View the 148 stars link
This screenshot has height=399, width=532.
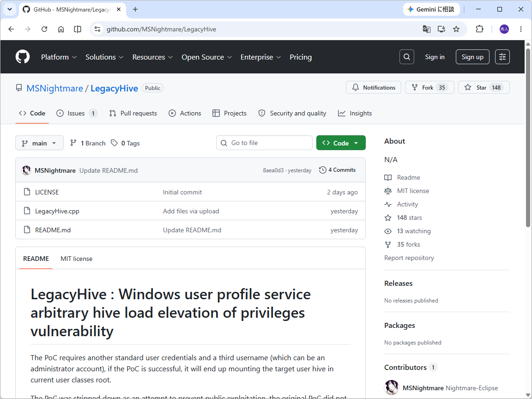tap(403, 218)
